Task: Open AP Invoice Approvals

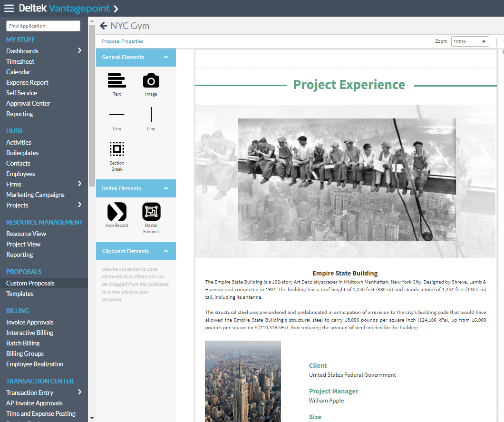Action: [x=34, y=403]
